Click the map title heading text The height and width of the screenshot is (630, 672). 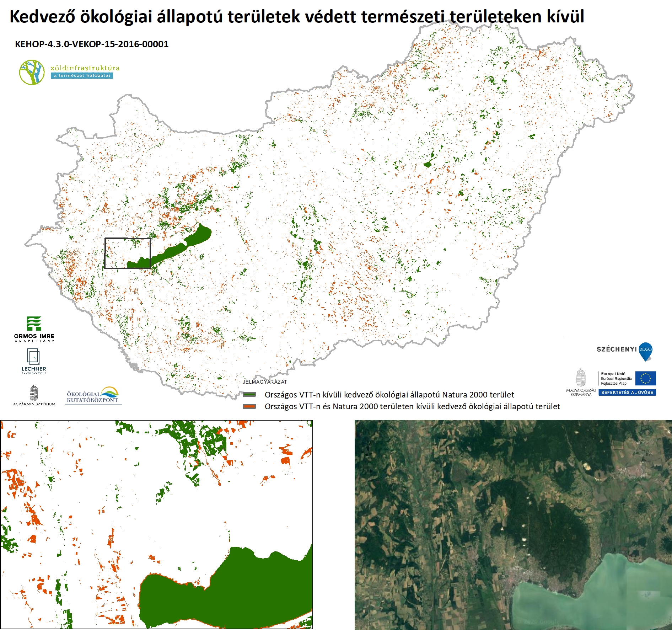[x=297, y=17]
